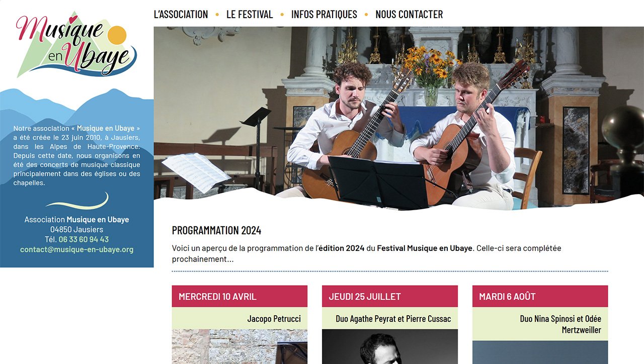Select the Jacopo Petrucci concert title

274,319
